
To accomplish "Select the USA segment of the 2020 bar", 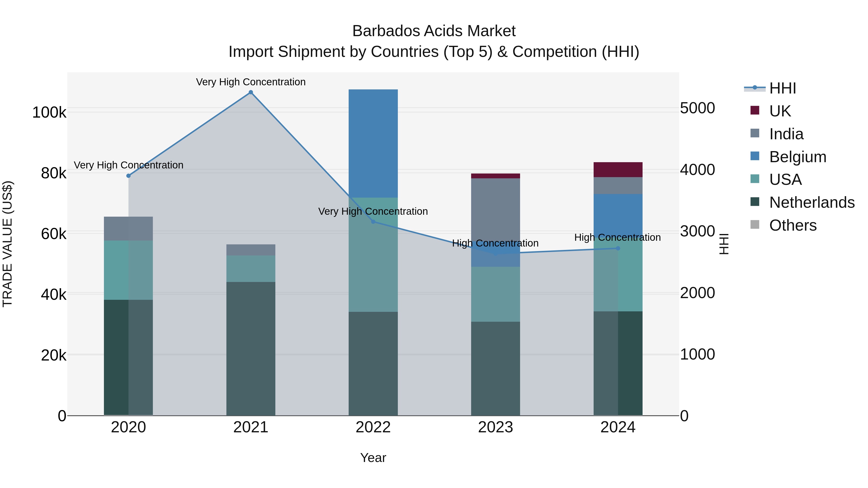I will (x=128, y=270).
